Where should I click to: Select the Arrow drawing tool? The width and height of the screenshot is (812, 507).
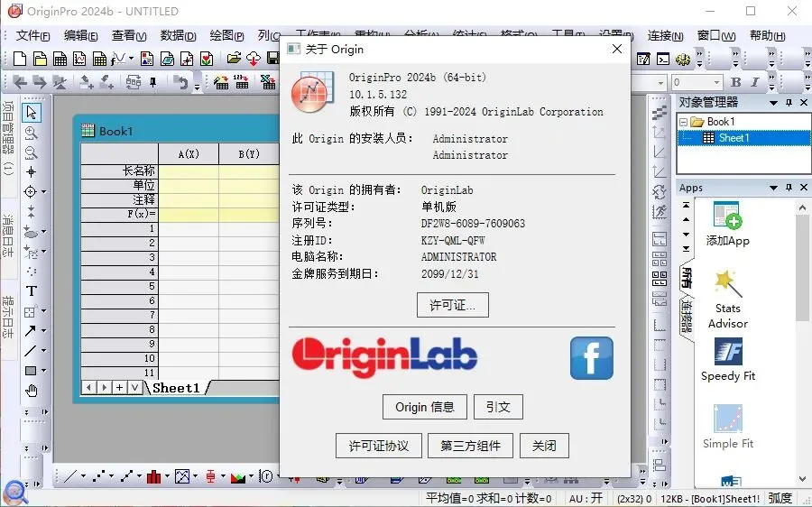pyautogui.click(x=30, y=330)
